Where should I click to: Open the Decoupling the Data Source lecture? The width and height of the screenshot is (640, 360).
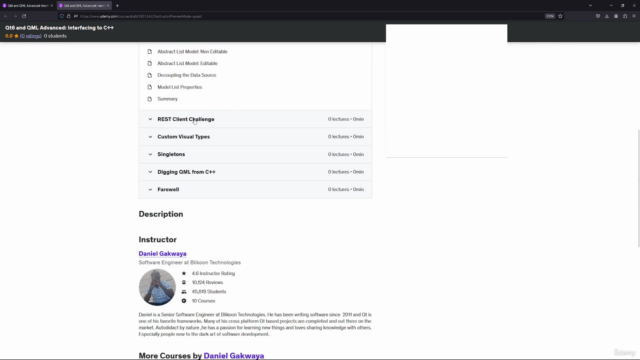(x=187, y=75)
